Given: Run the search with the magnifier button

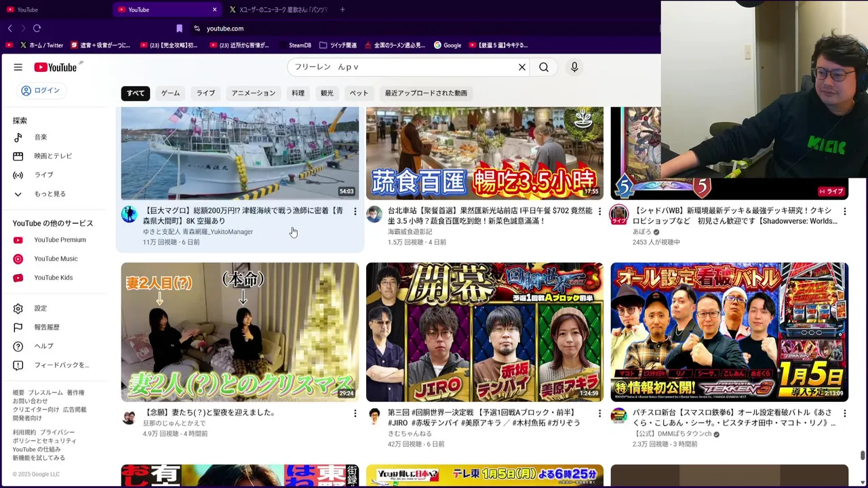Looking at the screenshot, I should point(544,67).
